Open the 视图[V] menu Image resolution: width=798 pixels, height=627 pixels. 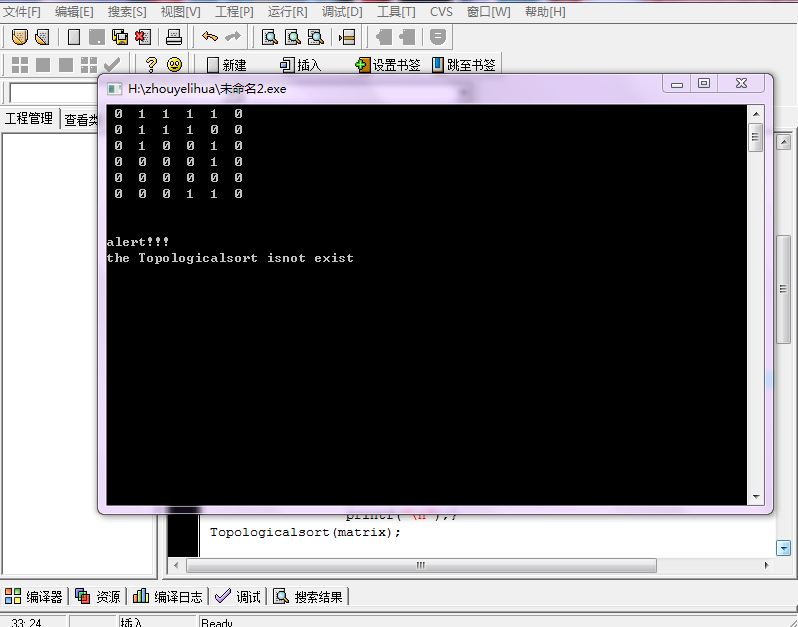point(181,12)
